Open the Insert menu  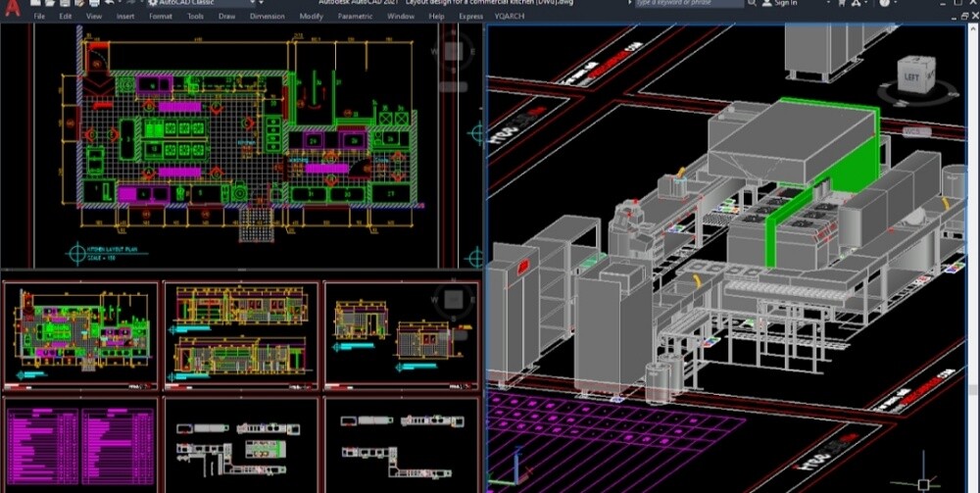(x=125, y=17)
